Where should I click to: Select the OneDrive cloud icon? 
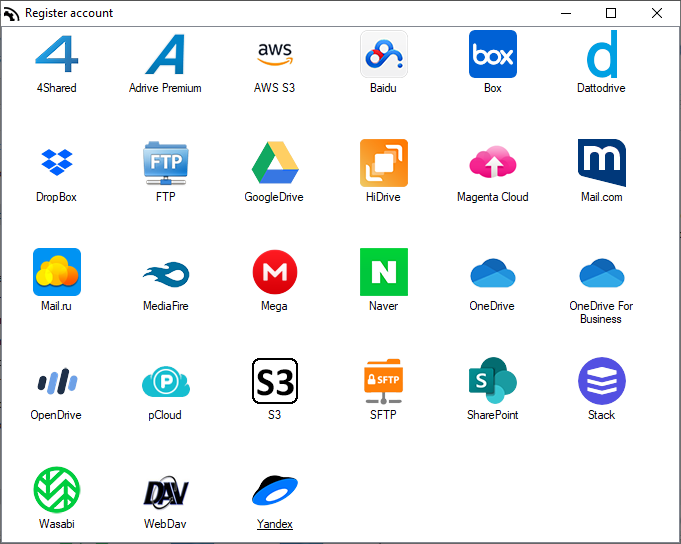pyautogui.click(x=493, y=273)
